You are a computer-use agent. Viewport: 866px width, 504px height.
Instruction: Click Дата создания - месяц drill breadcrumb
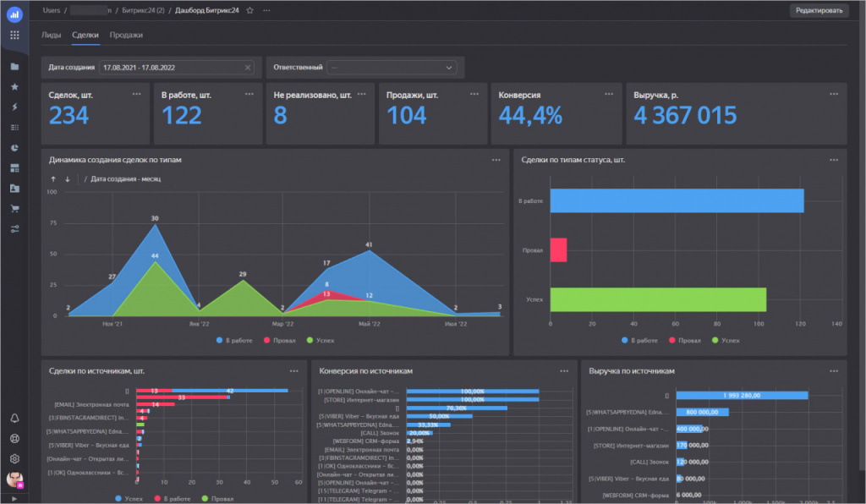click(x=125, y=179)
